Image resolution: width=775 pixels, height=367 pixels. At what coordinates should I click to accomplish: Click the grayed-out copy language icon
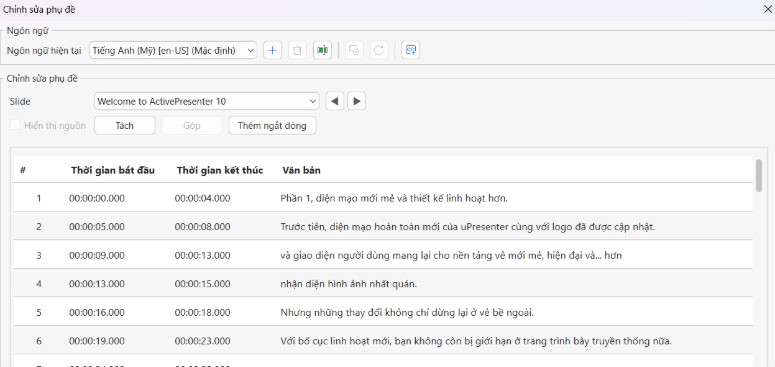coord(354,50)
